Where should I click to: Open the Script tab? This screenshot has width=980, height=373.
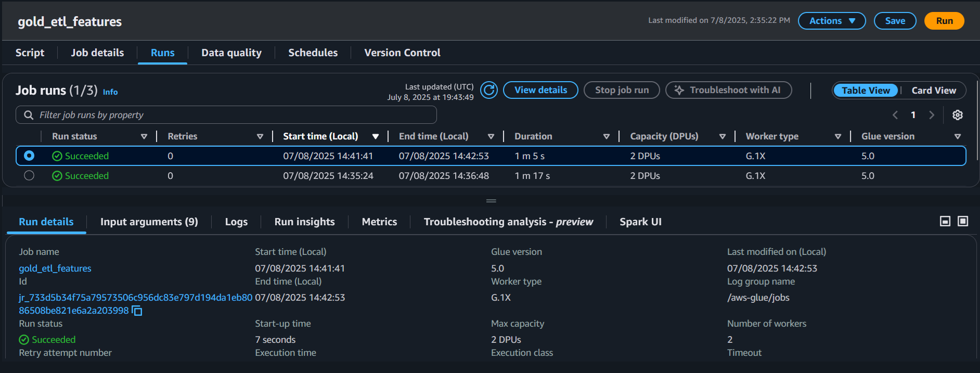(x=30, y=53)
